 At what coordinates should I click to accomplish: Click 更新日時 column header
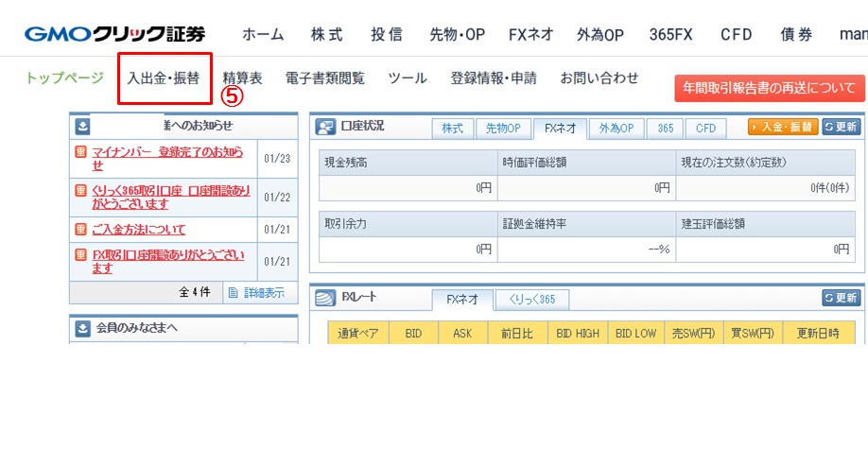click(818, 333)
